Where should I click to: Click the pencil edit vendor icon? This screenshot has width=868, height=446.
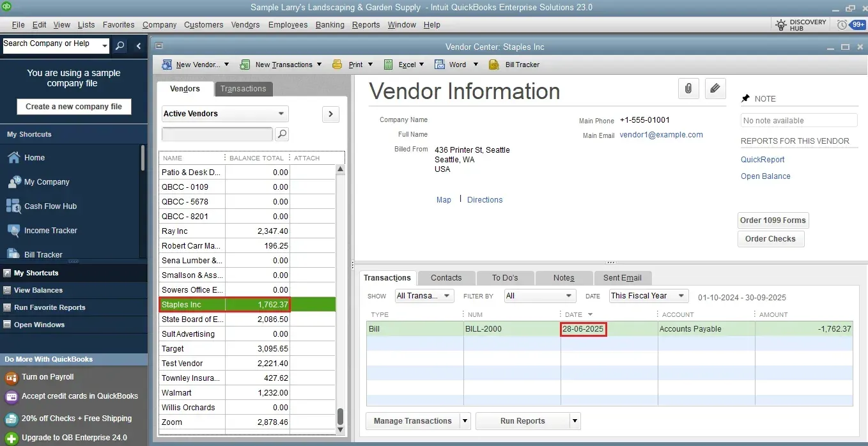coord(715,89)
